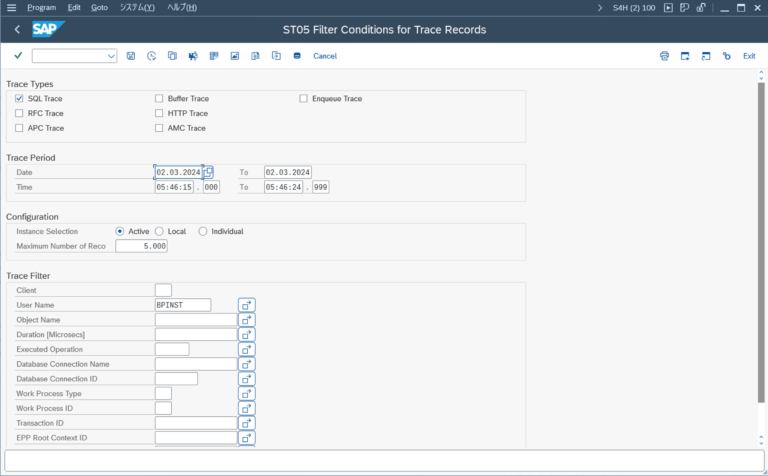The image size is (768, 476).
Task: Click multiple selection icon for Object Name
Action: coord(247,320)
